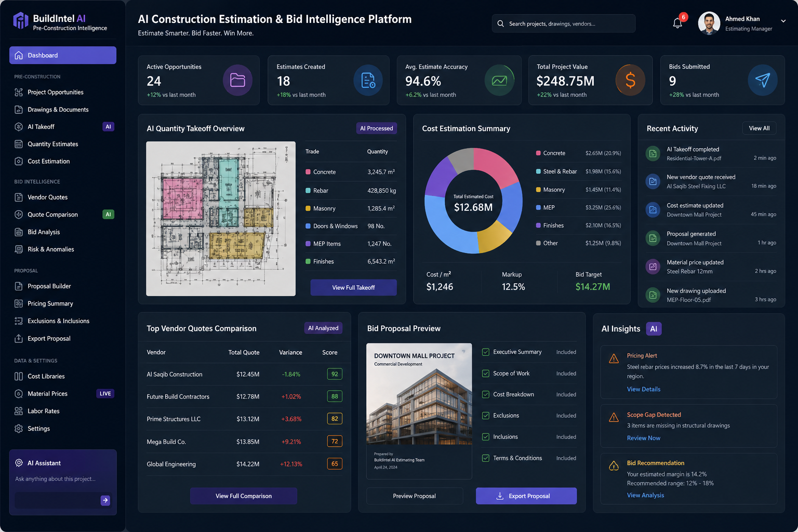Open the notifications bell icon

[677, 23]
